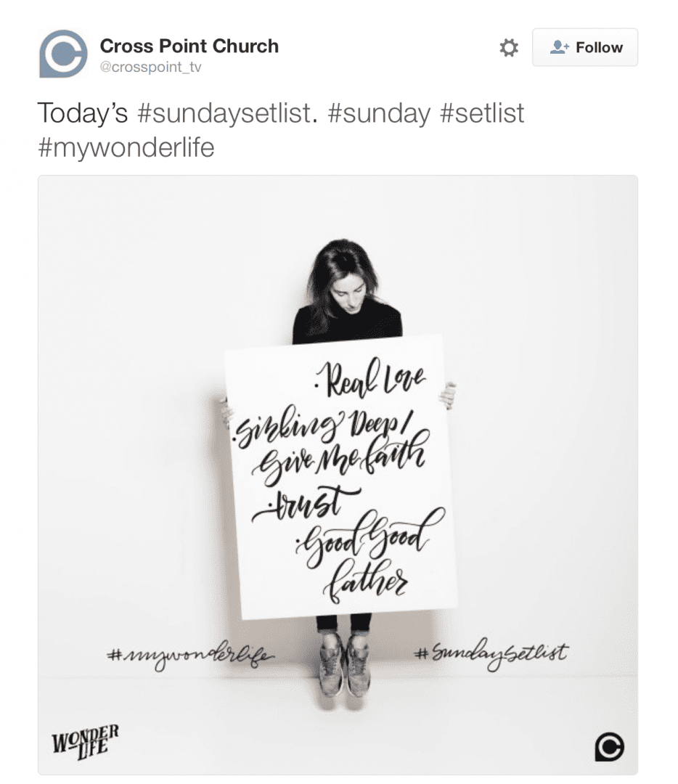Click the Cross Point Church avatar icon
This screenshot has height=784, width=678.
pyautogui.click(x=63, y=54)
